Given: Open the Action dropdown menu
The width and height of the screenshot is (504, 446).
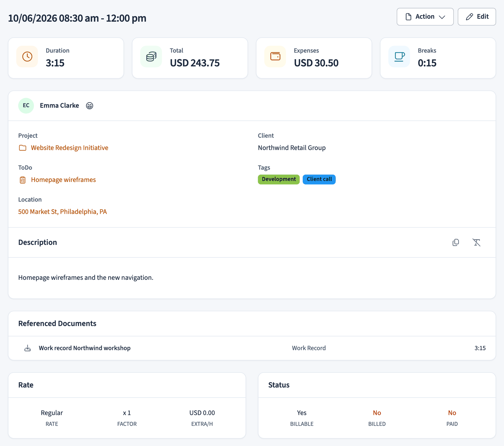Looking at the screenshot, I should pos(425,17).
